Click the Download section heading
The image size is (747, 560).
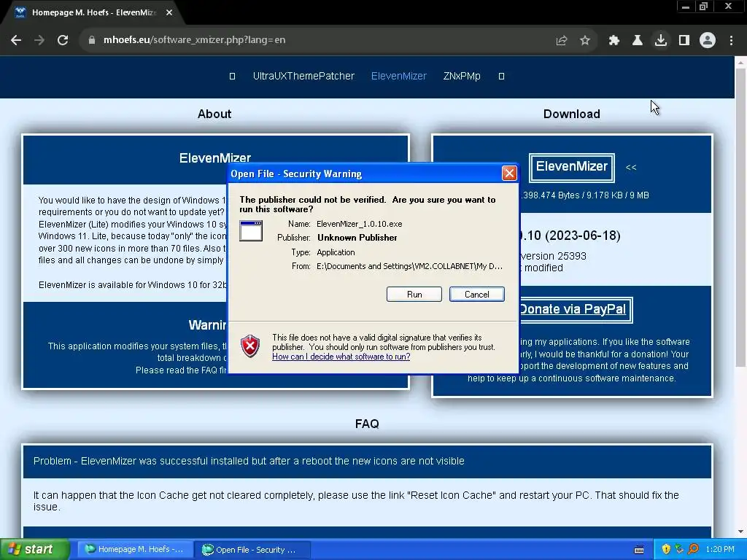[x=572, y=114]
